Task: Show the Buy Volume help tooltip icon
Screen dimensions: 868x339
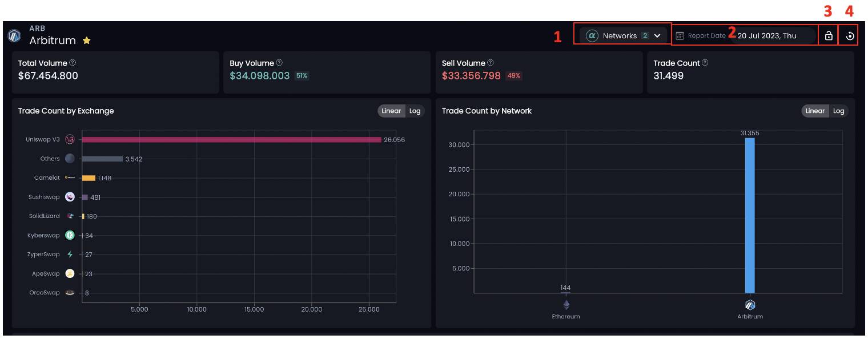Action: tap(279, 63)
